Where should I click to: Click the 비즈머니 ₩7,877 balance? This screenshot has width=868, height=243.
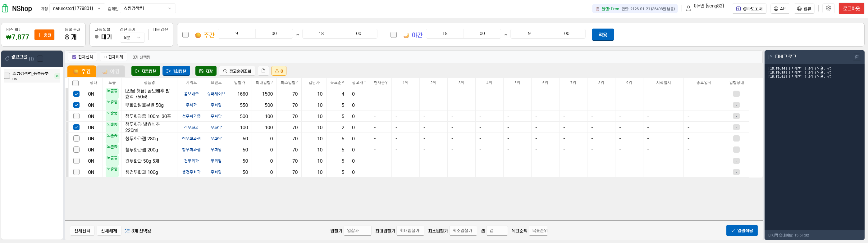click(x=17, y=37)
